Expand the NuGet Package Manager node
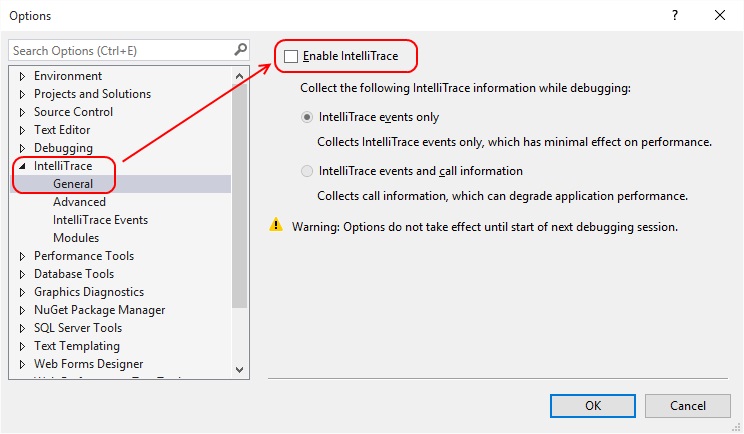 tap(23, 310)
